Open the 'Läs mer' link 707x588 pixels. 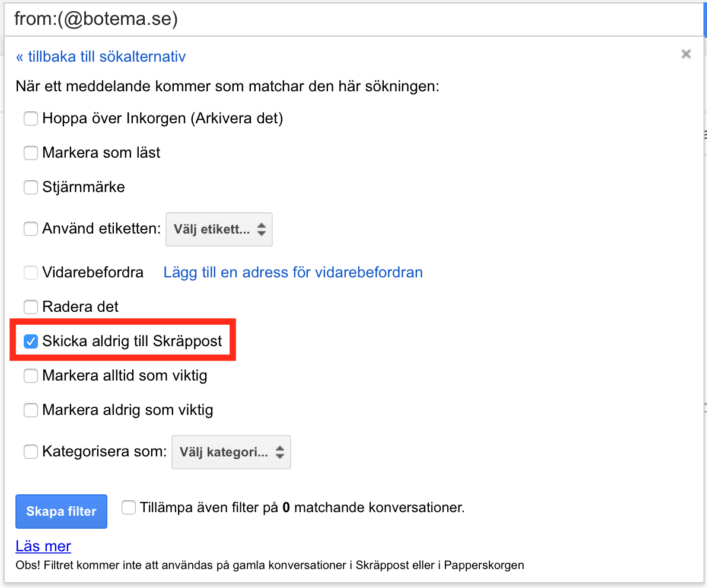(43, 547)
